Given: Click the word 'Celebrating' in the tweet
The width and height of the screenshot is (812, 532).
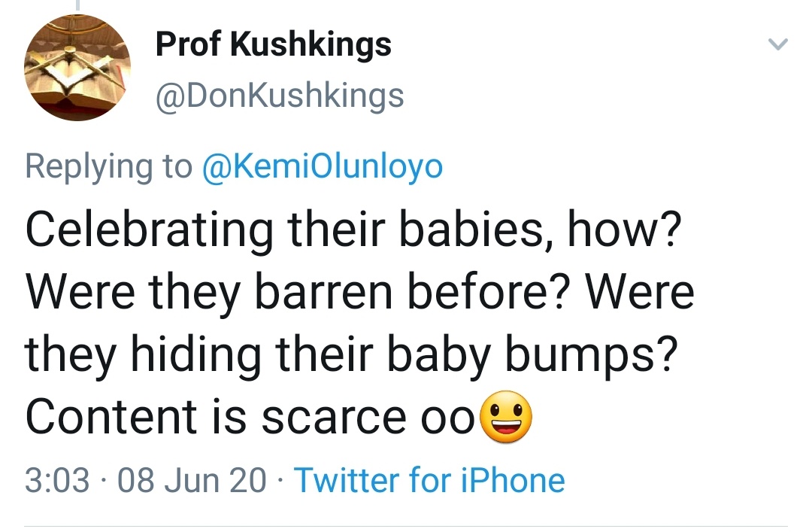Looking at the screenshot, I should tap(149, 231).
